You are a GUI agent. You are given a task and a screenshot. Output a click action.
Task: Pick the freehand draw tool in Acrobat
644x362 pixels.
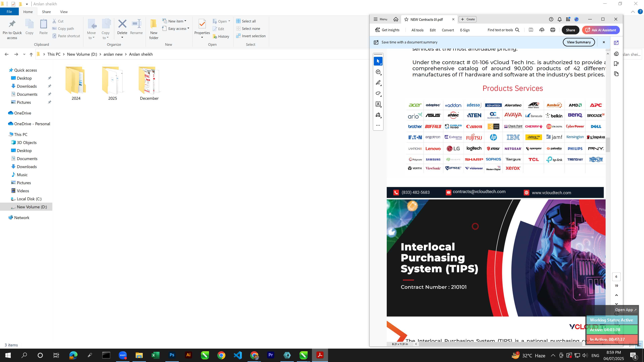click(x=378, y=94)
